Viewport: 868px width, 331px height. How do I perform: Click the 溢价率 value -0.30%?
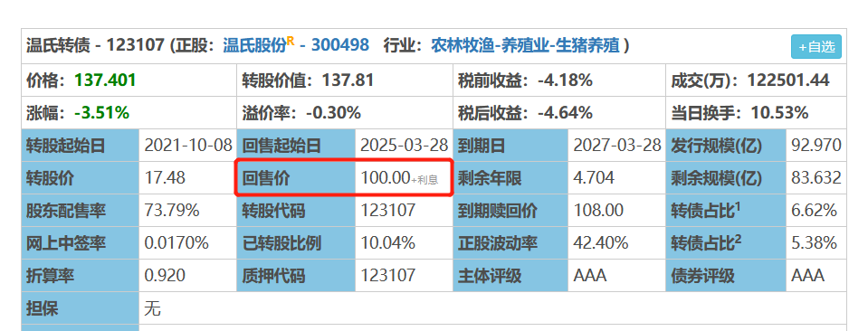pyautogui.click(x=333, y=113)
